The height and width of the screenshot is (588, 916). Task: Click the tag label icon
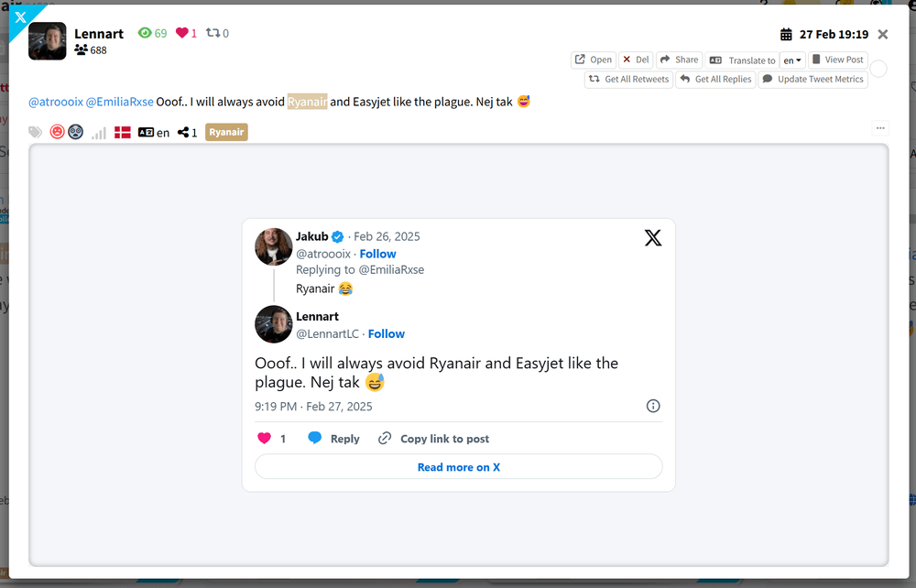[x=35, y=133]
